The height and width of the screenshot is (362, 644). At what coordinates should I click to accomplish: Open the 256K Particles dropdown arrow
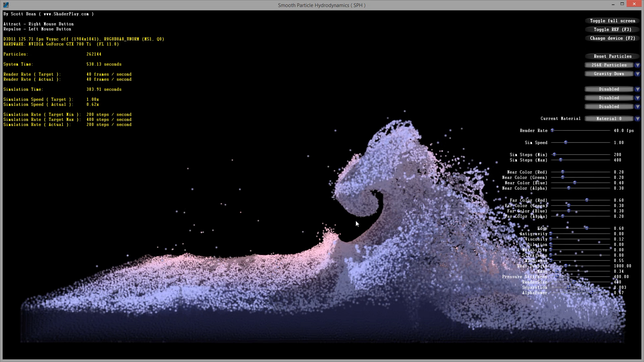pos(638,65)
